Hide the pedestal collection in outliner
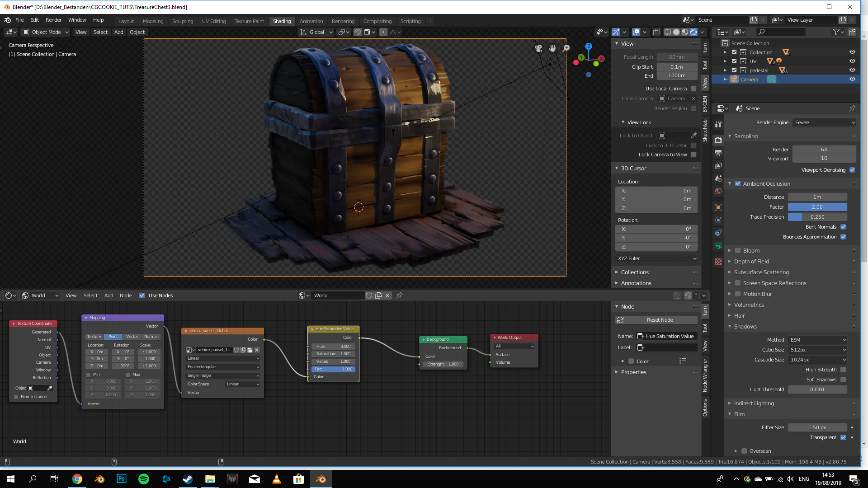The image size is (868, 488). pyautogui.click(x=852, y=70)
